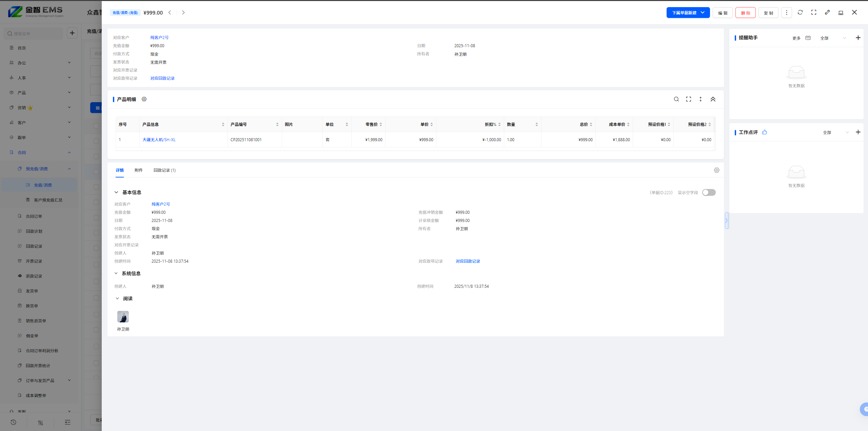Collapse the 基本信息 section
868x431 pixels.
pos(116,192)
